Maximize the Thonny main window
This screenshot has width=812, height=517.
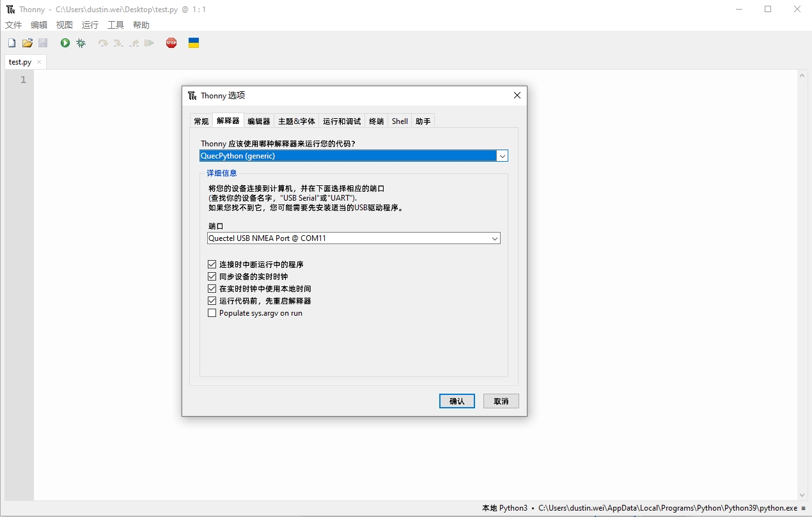click(768, 9)
